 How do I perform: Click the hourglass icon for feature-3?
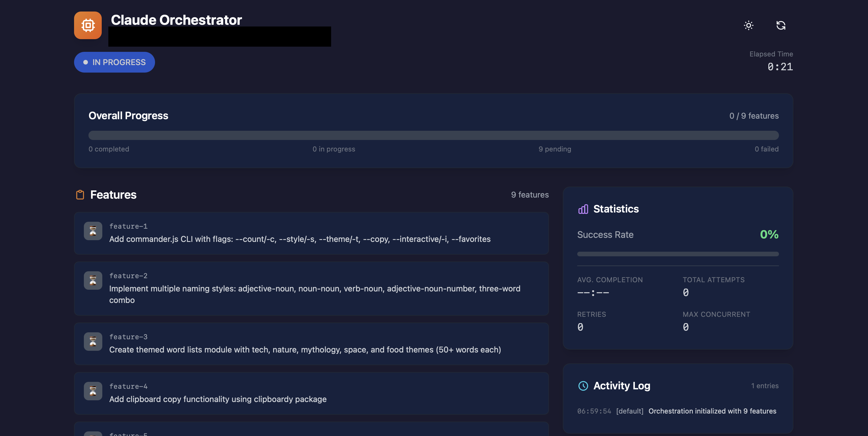point(93,341)
